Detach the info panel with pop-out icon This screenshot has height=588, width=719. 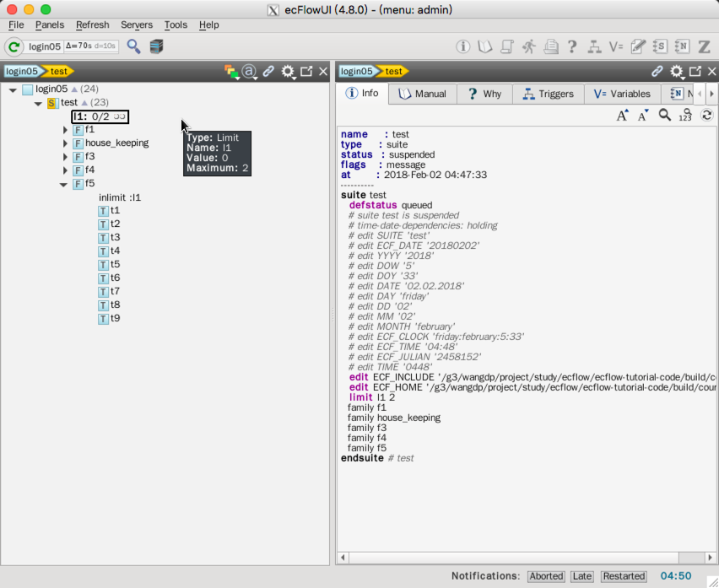[x=695, y=72]
